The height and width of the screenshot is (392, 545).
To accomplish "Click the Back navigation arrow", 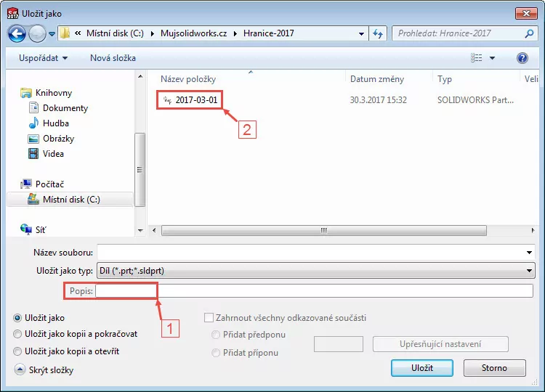I will pos(17,33).
